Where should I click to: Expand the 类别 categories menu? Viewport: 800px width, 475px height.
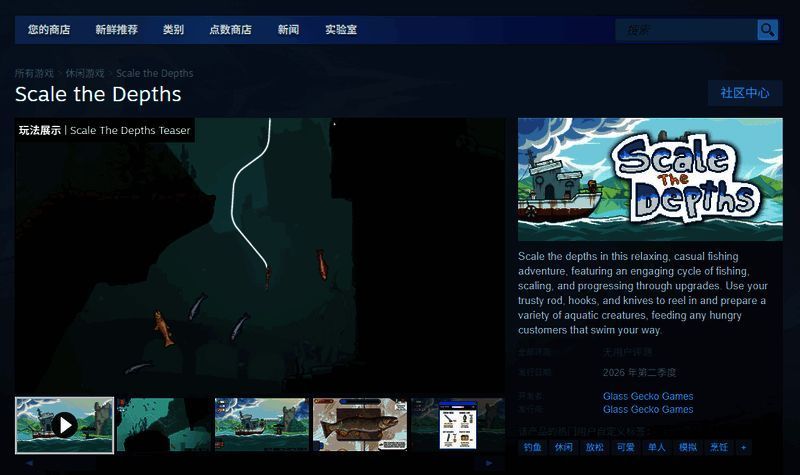pyautogui.click(x=173, y=30)
